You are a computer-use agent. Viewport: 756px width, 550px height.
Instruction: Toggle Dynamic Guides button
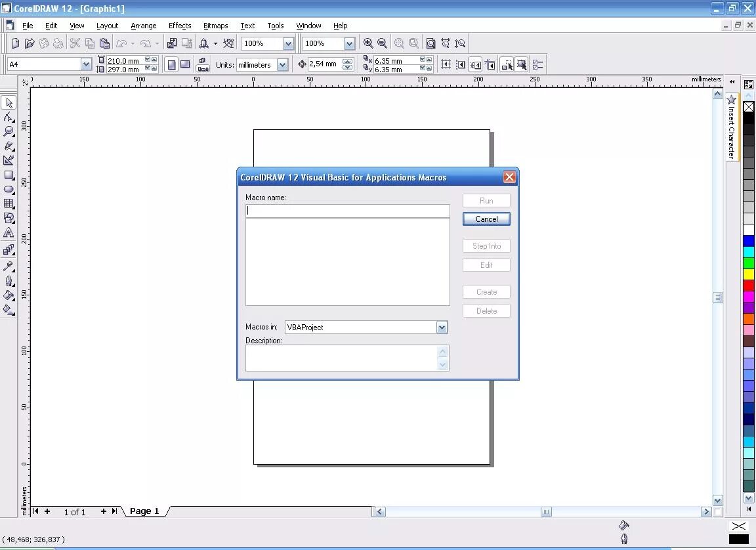point(490,64)
